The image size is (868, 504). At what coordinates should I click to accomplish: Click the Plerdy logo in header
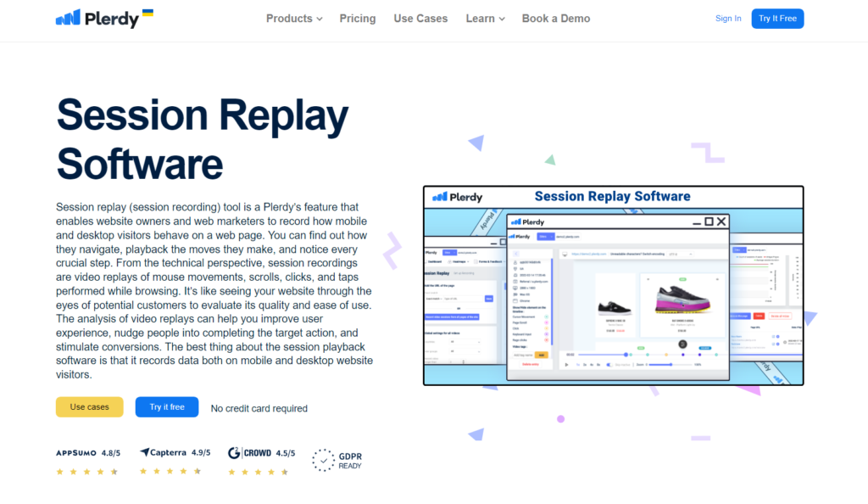point(97,19)
